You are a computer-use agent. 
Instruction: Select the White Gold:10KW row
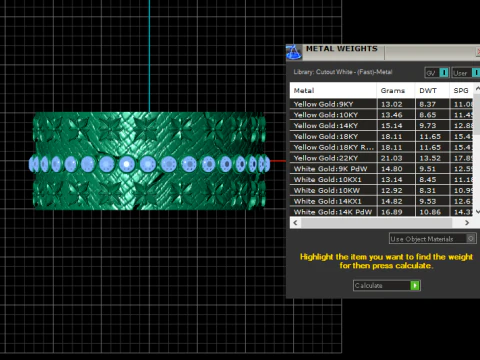click(381, 190)
